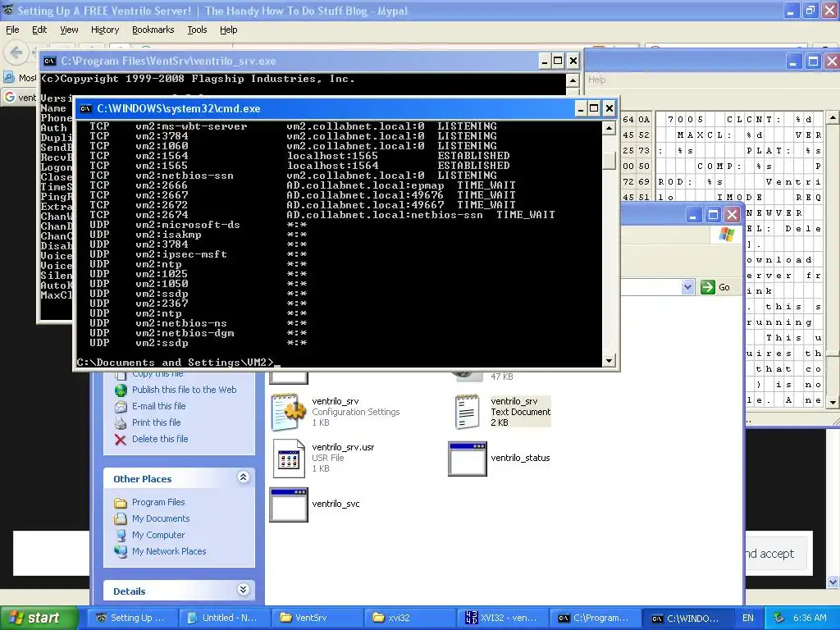Open the Tools menu in browser

coord(197,30)
